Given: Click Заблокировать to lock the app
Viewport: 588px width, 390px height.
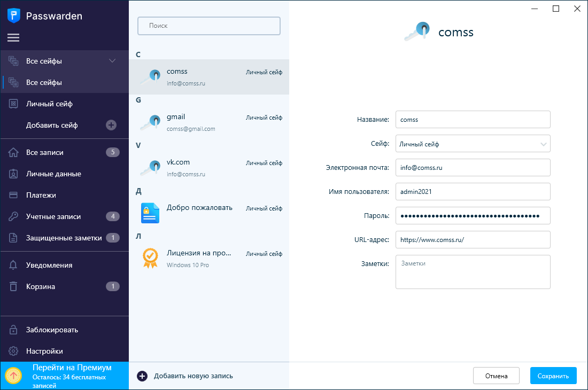Looking at the screenshot, I should point(65,330).
